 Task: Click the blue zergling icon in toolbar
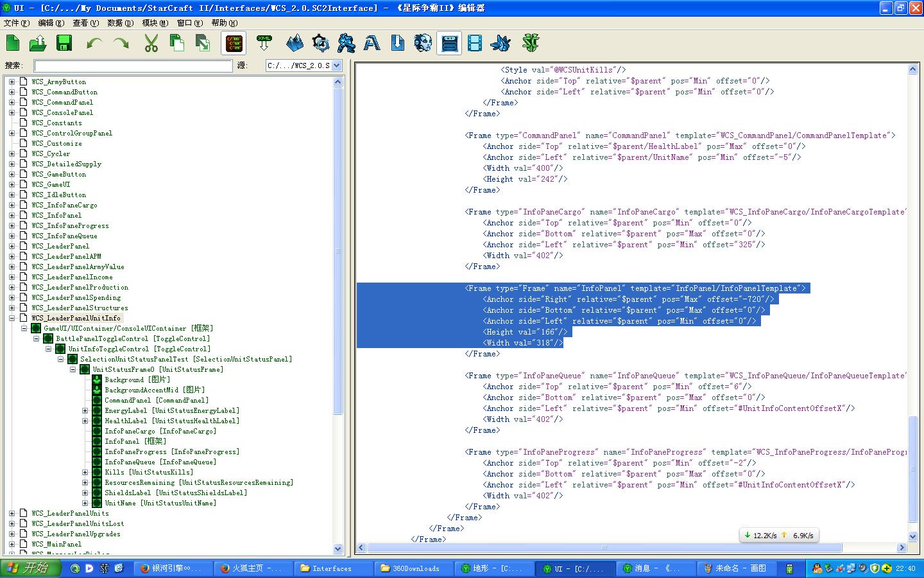501,43
